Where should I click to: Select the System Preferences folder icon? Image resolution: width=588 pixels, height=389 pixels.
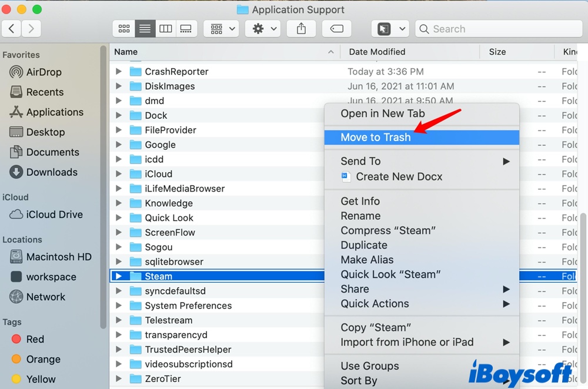[x=135, y=306]
